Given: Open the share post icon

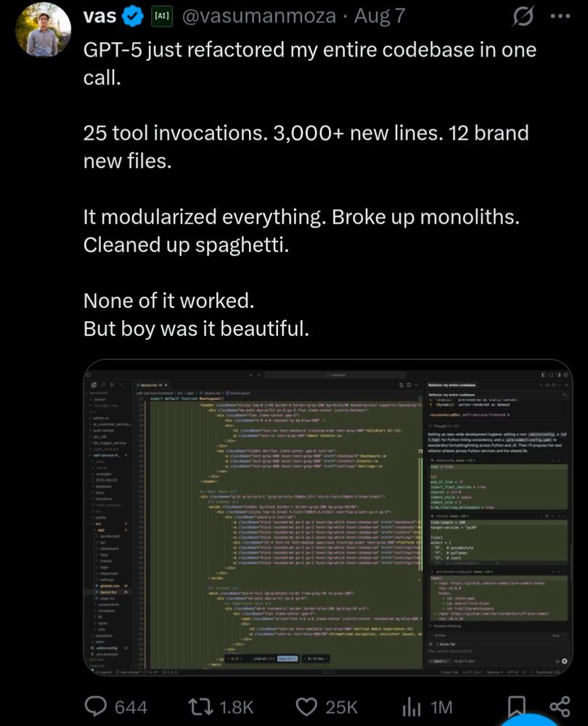Looking at the screenshot, I should point(560,706).
